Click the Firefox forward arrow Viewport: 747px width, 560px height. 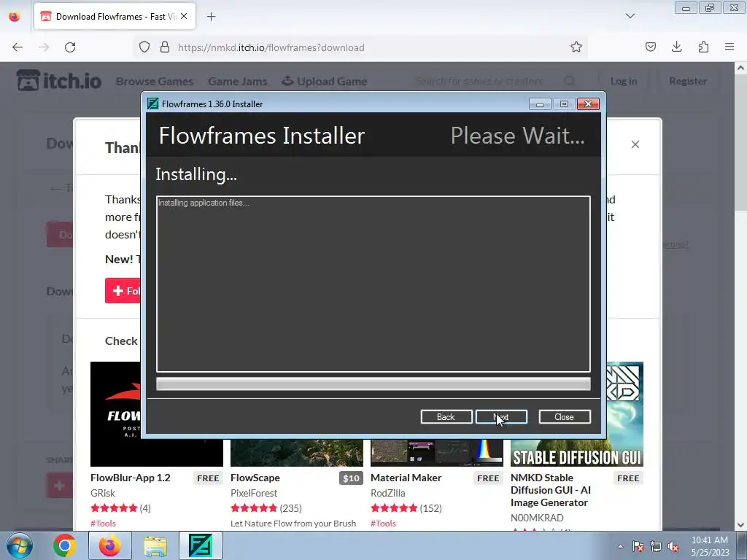point(44,47)
